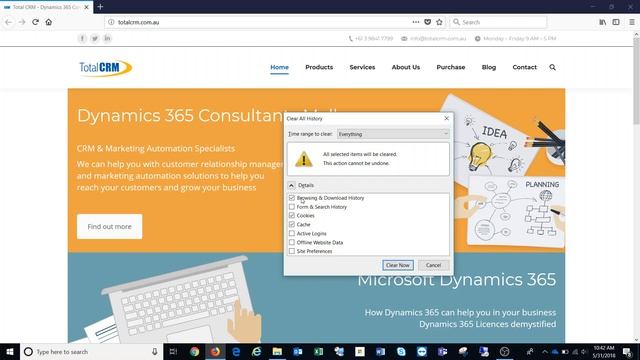This screenshot has width=640, height=360.
Task: Open Skype from the taskbar
Action: (x=401, y=351)
